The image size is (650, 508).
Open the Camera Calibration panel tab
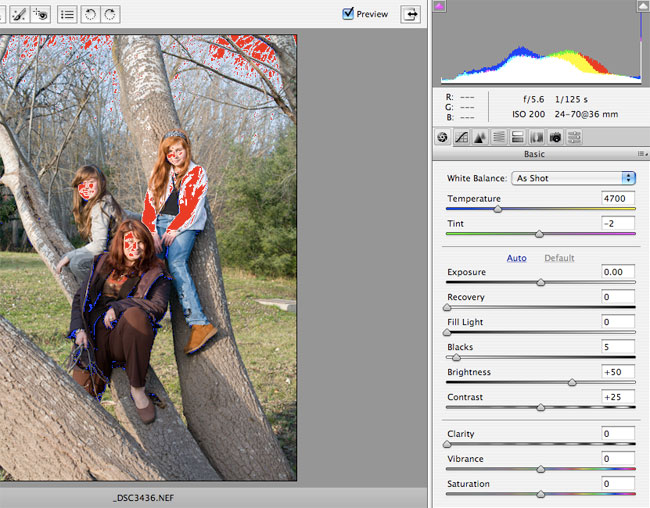[554, 137]
